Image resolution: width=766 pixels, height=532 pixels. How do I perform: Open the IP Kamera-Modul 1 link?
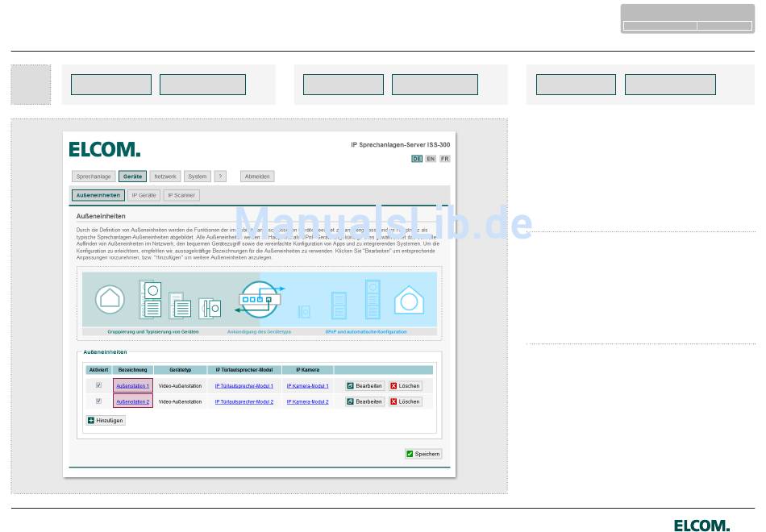point(307,386)
